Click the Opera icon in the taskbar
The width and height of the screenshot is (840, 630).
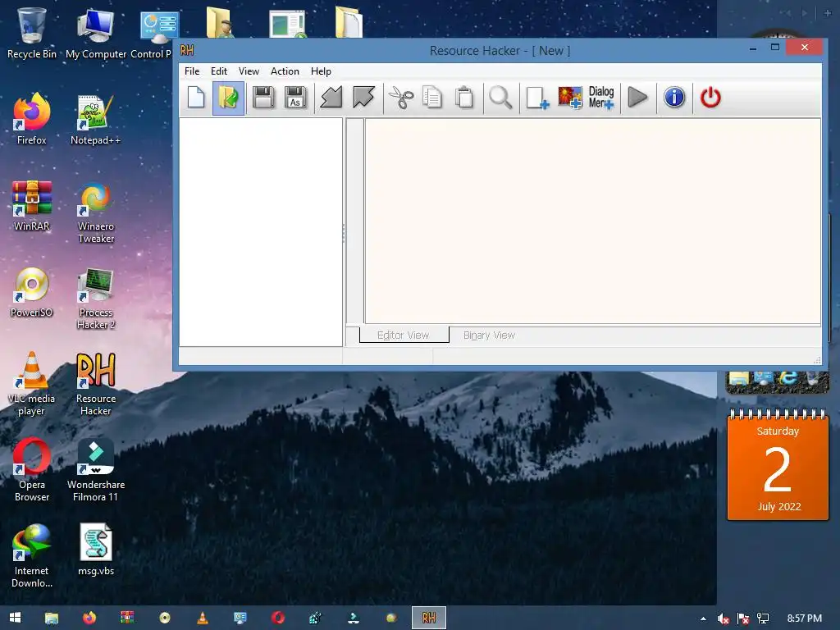pos(278,618)
